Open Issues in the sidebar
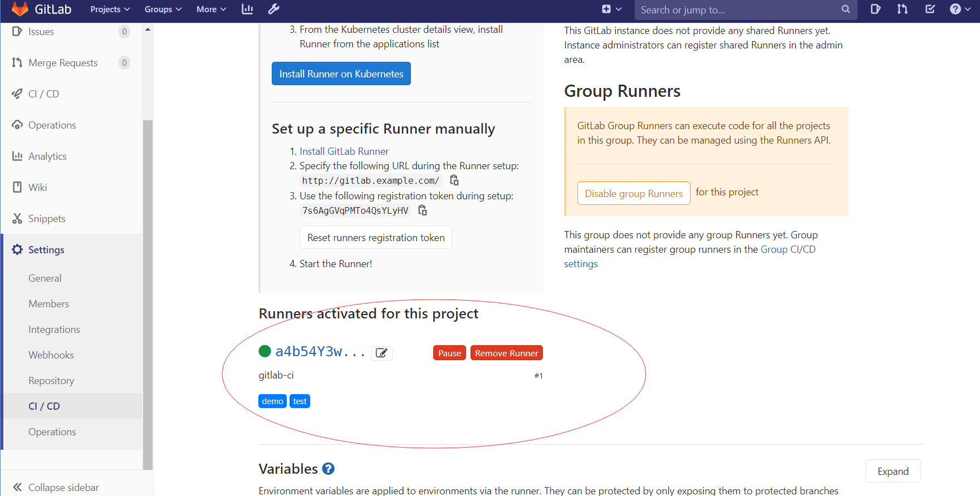 point(71,32)
